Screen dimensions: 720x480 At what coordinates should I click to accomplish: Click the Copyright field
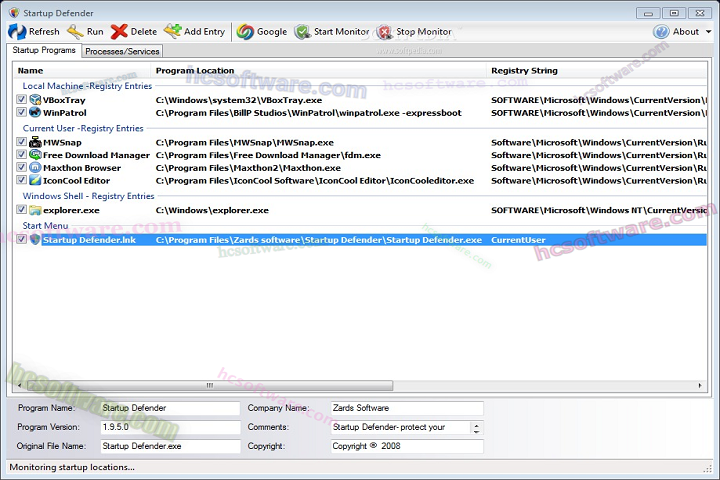(407, 446)
